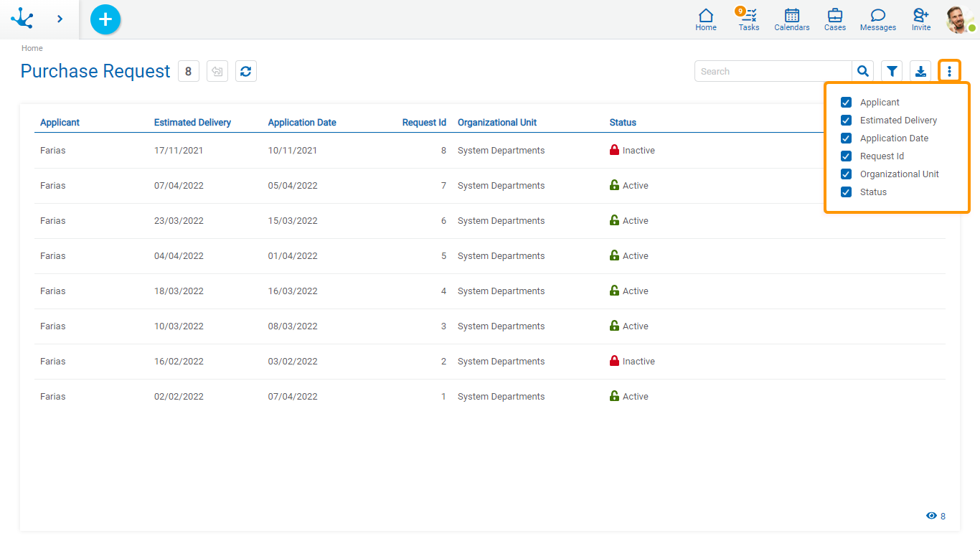980x551 pixels.
Task: Click green lock icon for request 7
Action: click(x=614, y=185)
